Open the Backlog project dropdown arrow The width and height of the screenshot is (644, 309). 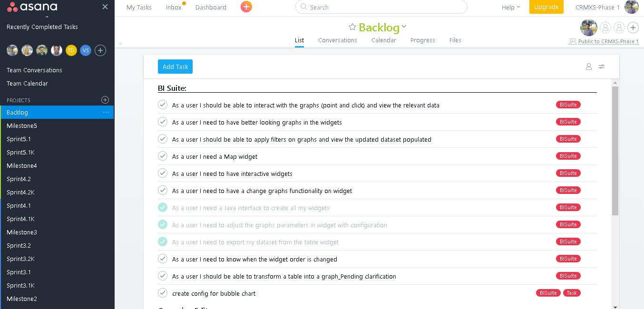403,27
